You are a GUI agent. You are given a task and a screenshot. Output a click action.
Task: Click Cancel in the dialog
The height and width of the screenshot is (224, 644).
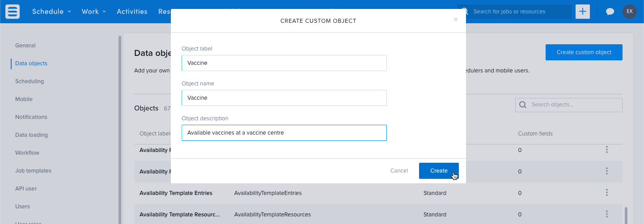pos(399,171)
